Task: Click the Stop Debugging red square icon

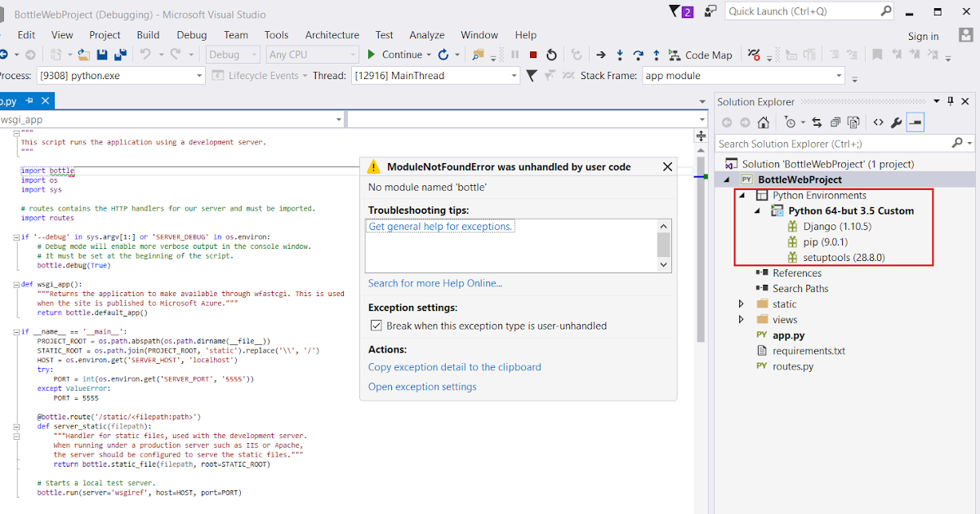Action: coord(533,55)
